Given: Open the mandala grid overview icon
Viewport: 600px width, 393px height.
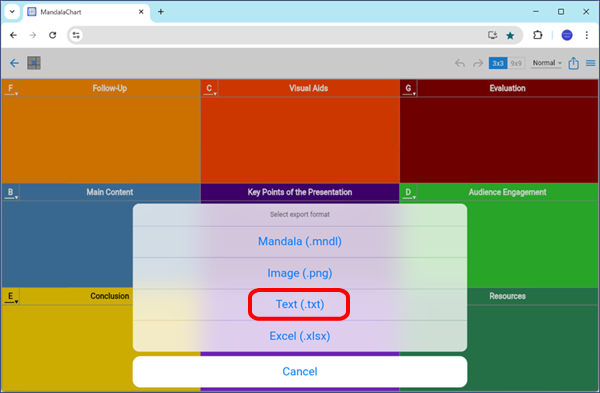Looking at the screenshot, I should click(34, 63).
